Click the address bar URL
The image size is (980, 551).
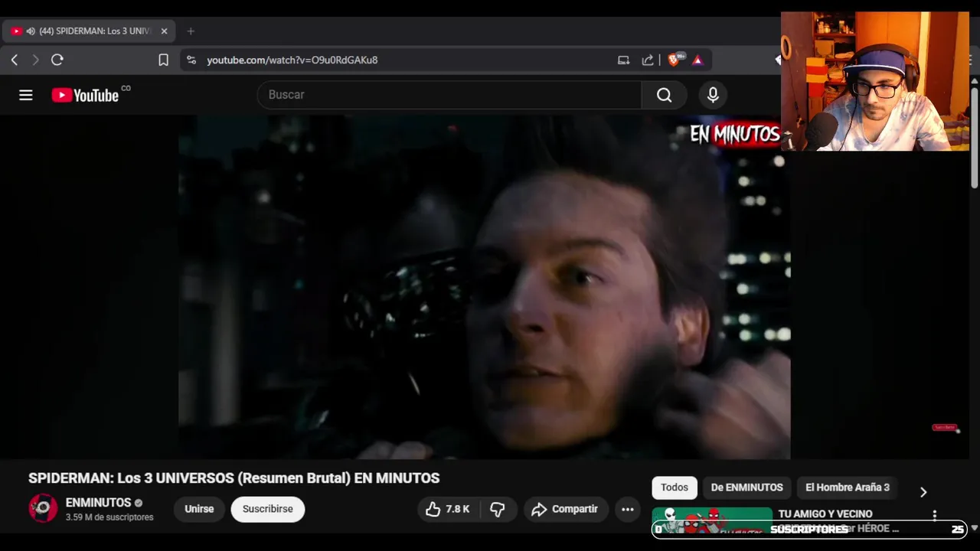point(292,60)
